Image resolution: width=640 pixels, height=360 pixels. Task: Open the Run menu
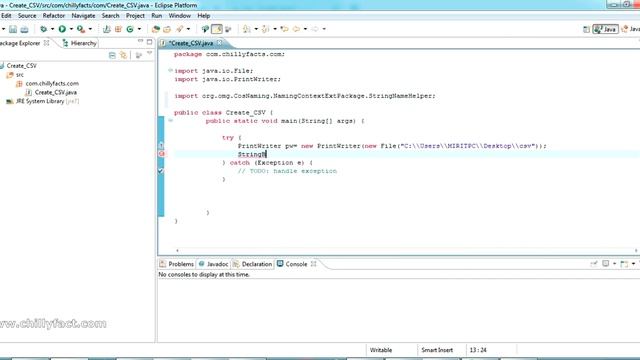(x=157, y=16)
